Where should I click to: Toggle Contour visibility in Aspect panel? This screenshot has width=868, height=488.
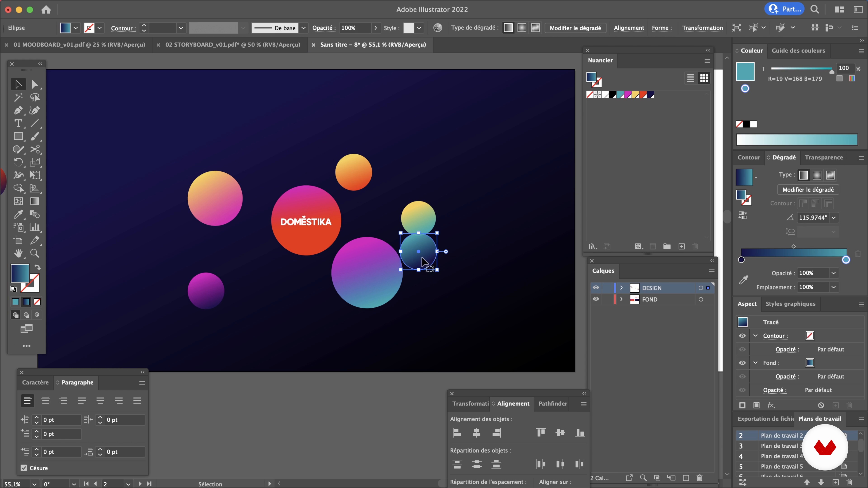pos(742,336)
